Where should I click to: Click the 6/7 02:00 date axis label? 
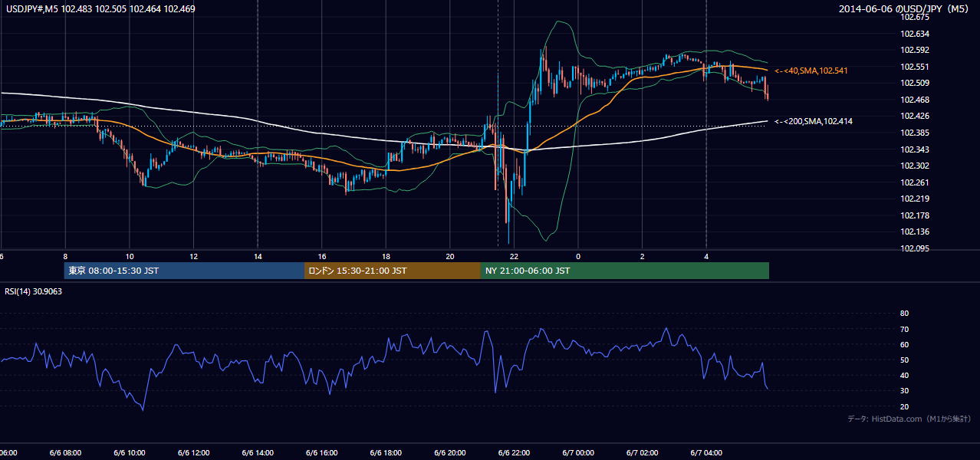click(642, 452)
